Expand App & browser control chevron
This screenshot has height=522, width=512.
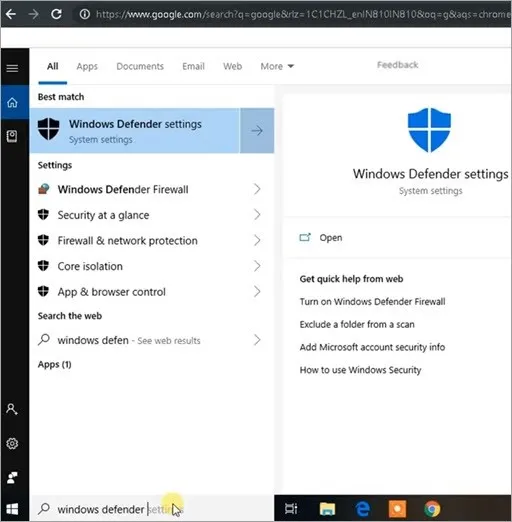pos(257,292)
